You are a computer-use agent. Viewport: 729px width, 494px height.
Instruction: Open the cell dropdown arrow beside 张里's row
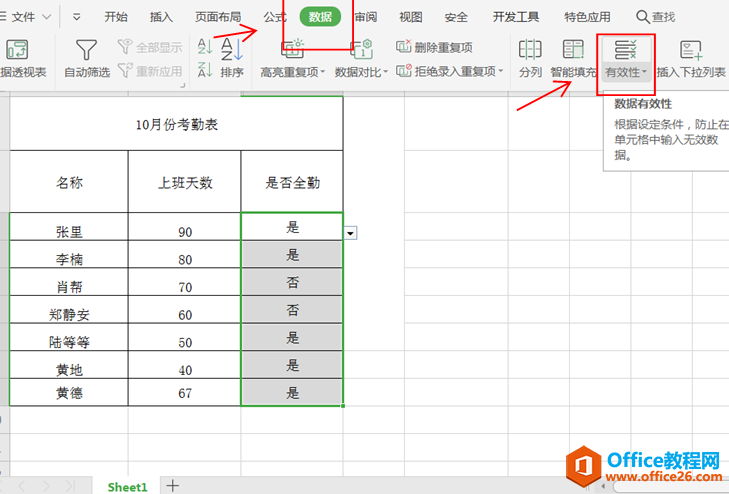(x=351, y=233)
